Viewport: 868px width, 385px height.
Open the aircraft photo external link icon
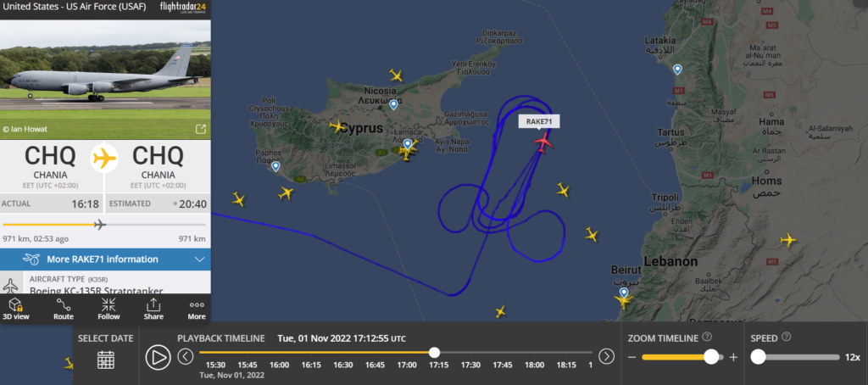tap(200, 129)
